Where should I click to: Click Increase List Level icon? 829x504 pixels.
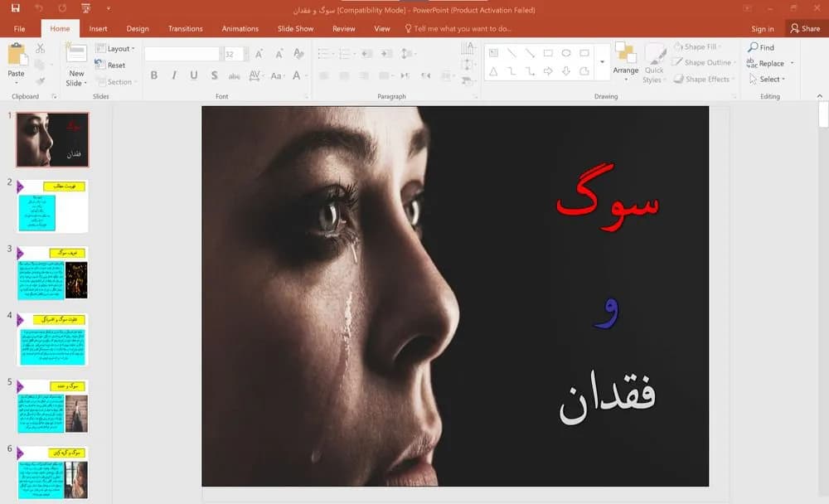[x=387, y=54]
